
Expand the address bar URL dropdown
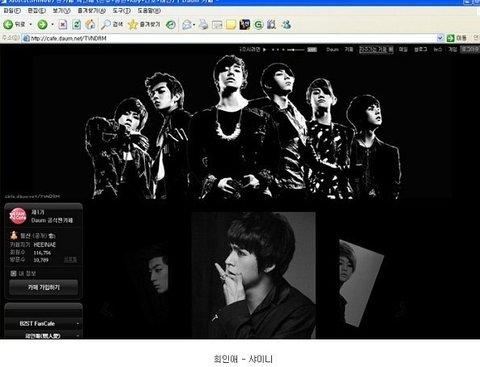pos(440,38)
